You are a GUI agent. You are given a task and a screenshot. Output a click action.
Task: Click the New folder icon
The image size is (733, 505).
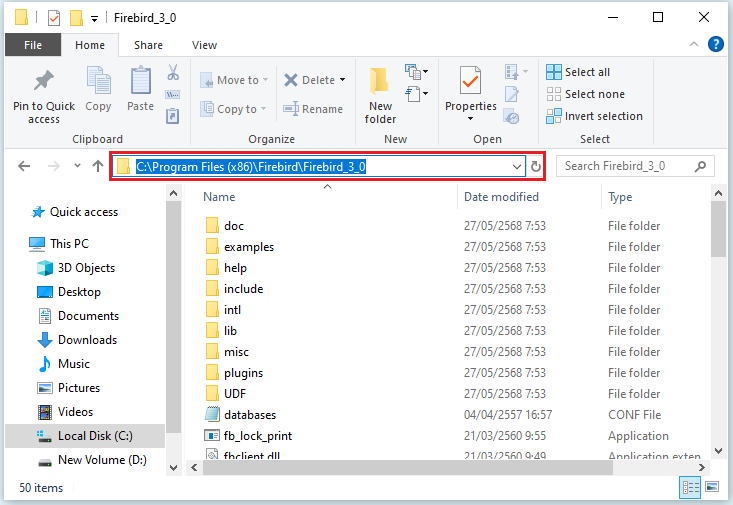(x=380, y=81)
